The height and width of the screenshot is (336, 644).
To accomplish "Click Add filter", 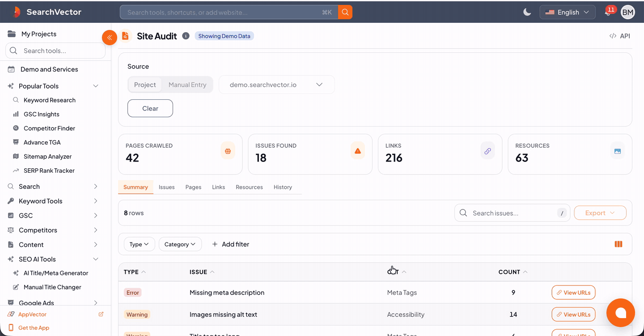I will [x=230, y=244].
